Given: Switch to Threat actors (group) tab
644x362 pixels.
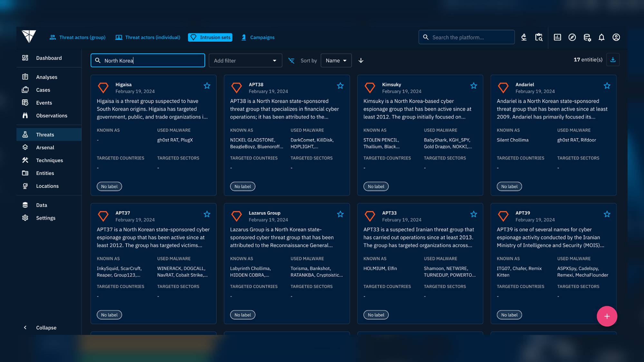Looking at the screenshot, I should (77, 37).
